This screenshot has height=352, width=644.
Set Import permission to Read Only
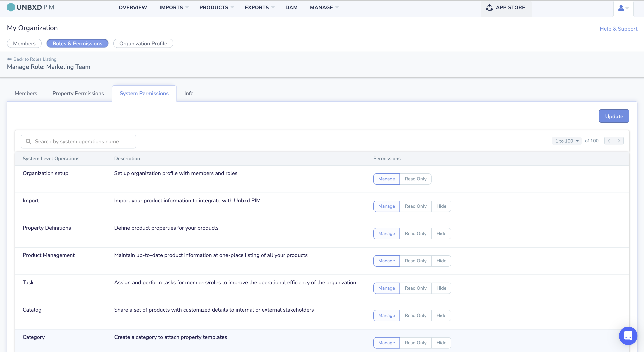[415, 206]
